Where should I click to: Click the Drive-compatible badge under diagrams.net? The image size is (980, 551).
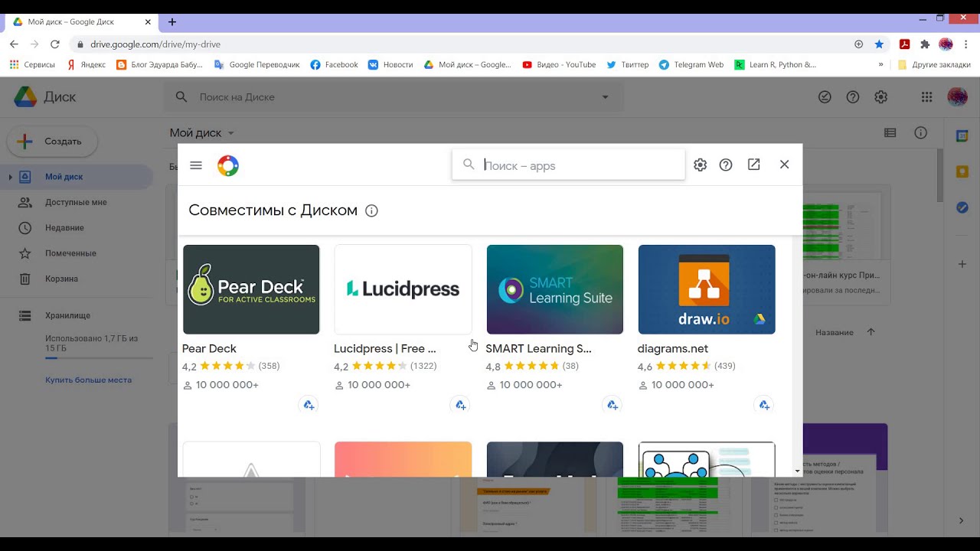pyautogui.click(x=764, y=405)
